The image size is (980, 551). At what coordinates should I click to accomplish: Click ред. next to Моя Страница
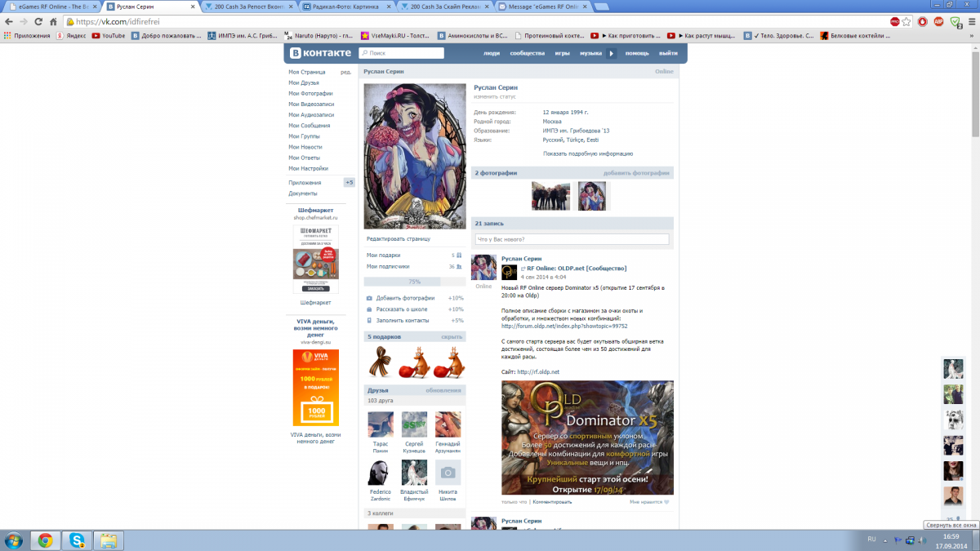(346, 72)
